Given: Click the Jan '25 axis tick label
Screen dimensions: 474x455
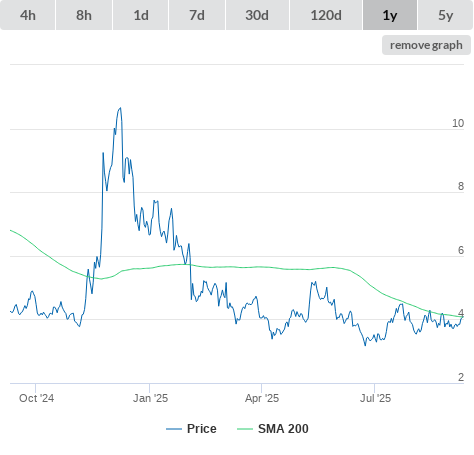Looking at the screenshot, I should (x=150, y=398).
